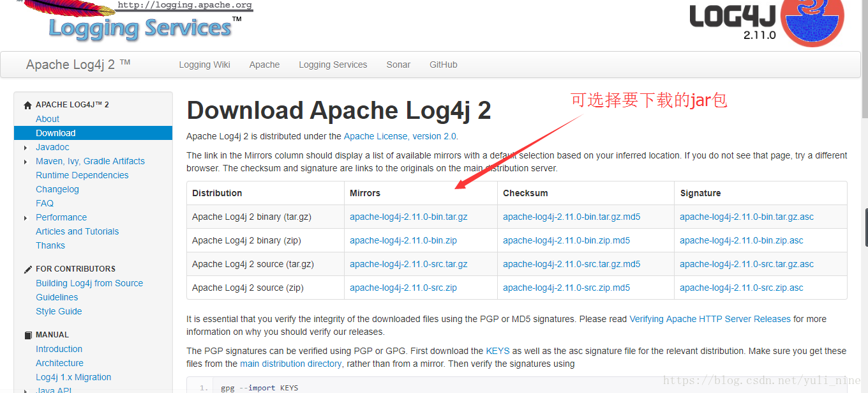Open main distribution directory link
This screenshot has height=393, width=868.
tap(290, 364)
